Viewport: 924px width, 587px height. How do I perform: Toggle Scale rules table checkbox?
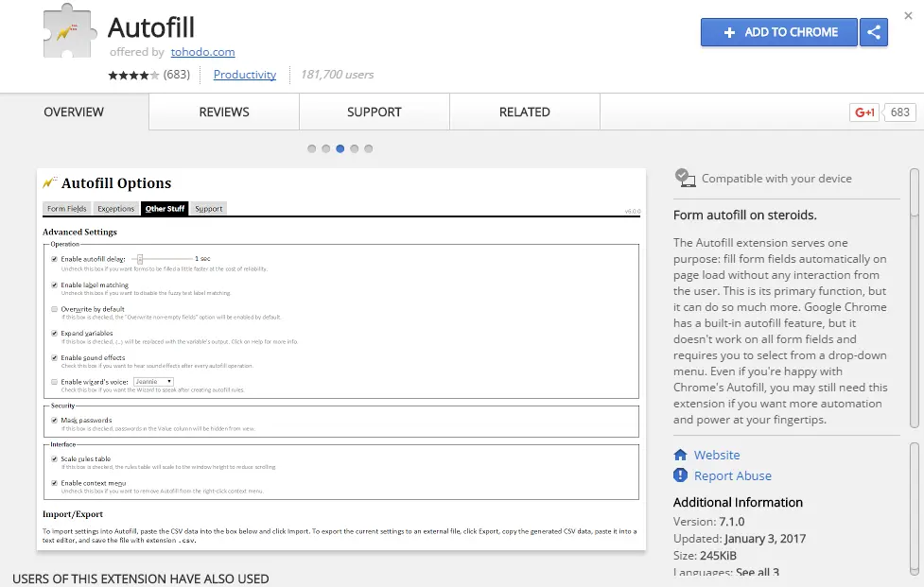pyautogui.click(x=54, y=458)
